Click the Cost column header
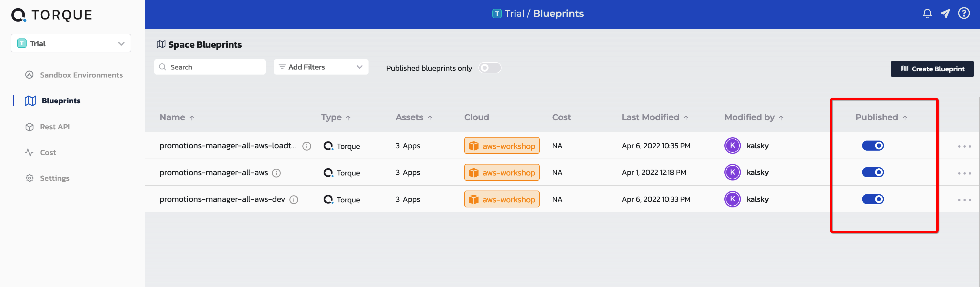The height and width of the screenshot is (287, 980). [561, 117]
